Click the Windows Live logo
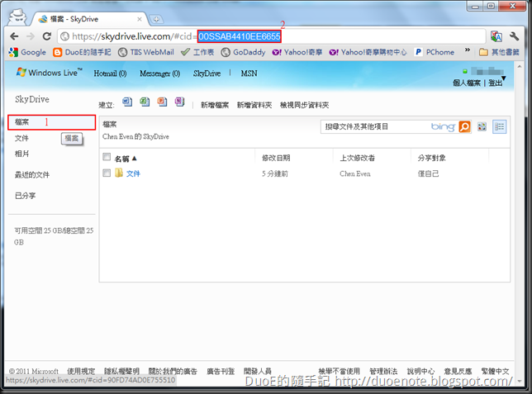This screenshot has height=394, width=532. [x=50, y=73]
